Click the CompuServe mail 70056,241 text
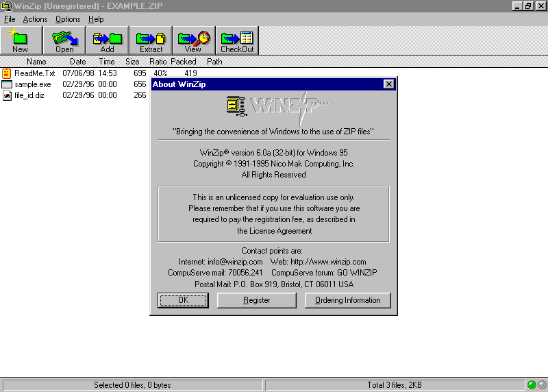The height and width of the screenshot is (392, 548). pyautogui.click(x=215, y=273)
